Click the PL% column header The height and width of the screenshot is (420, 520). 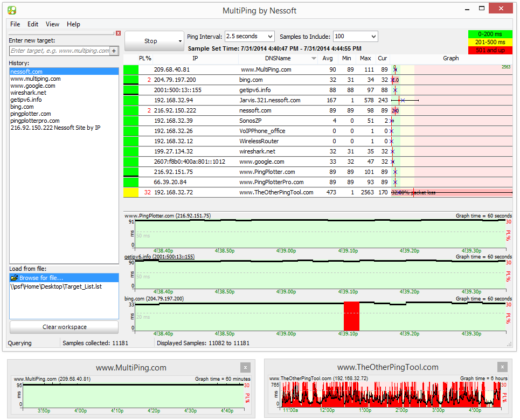point(145,59)
